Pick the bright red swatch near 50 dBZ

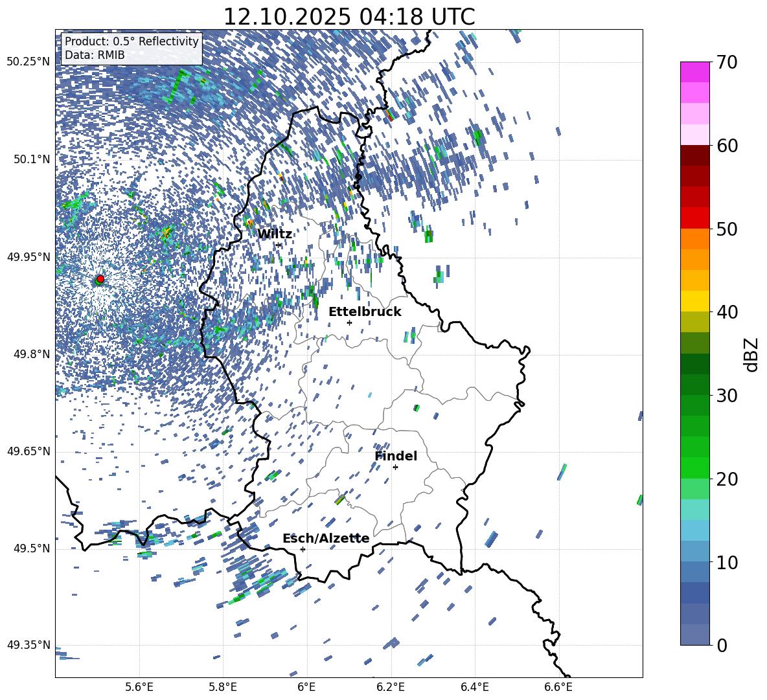pyautogui.click(x=694, y=218)
